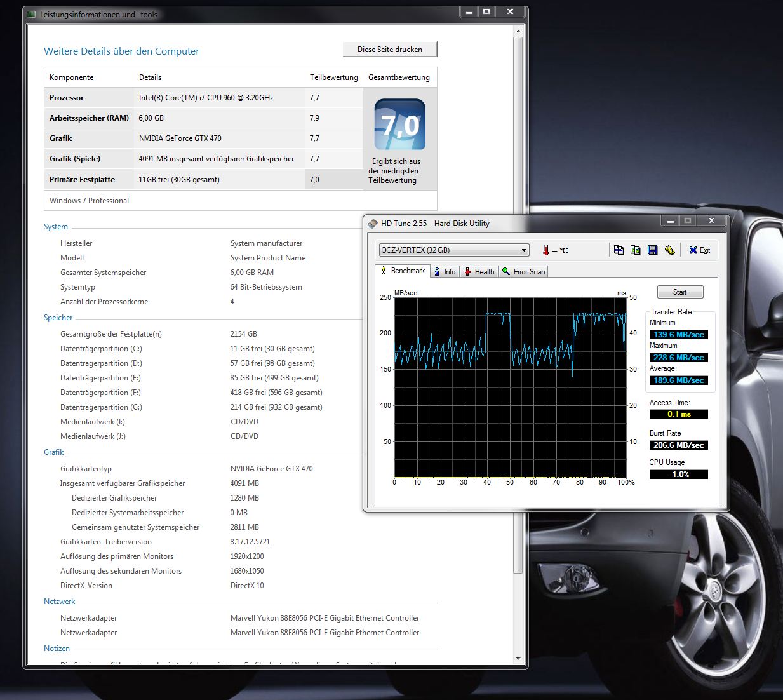Image resolution: width=783 pixels, height=700 pixels.
Task: Close the HD Tune window
Action: [x=711, y=221]
